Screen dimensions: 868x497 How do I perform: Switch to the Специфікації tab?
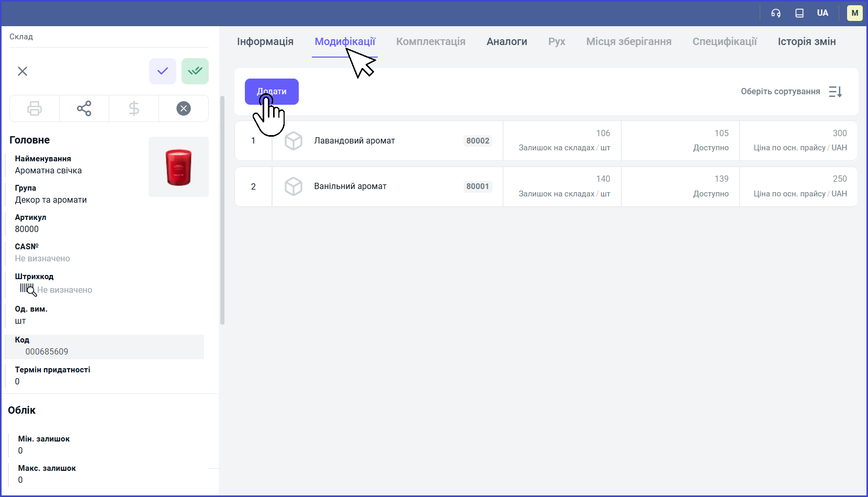click(725, 41)
